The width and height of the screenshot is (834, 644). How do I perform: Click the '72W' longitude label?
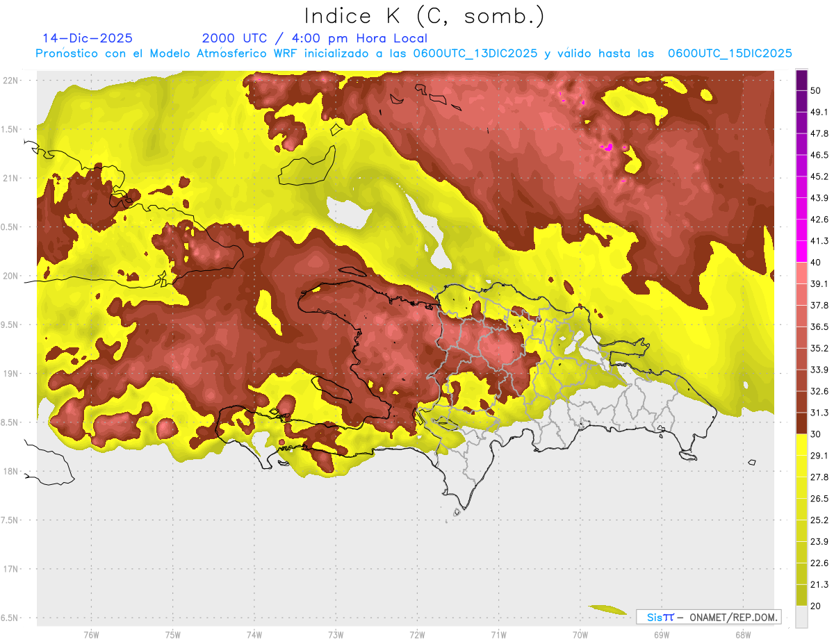[417, 635]
